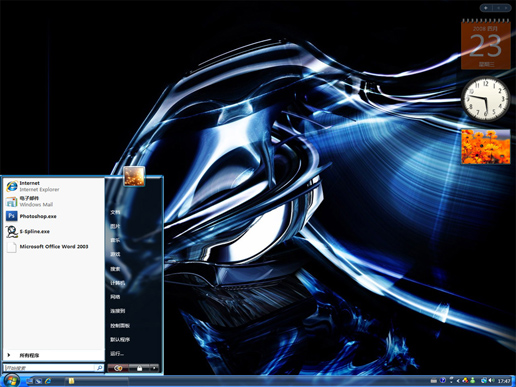Open Internet Explorer from the Start menu
Viewport: 516px width, 387px height.
coord(53,186)
